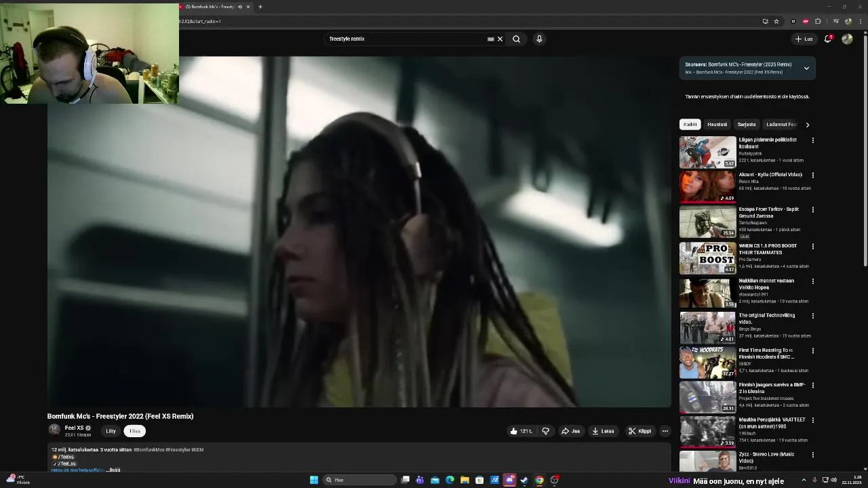The height and width of the screenshot is (488, 868).
Task: Dislike the video with thumbs down
Action: pos(545,431)
